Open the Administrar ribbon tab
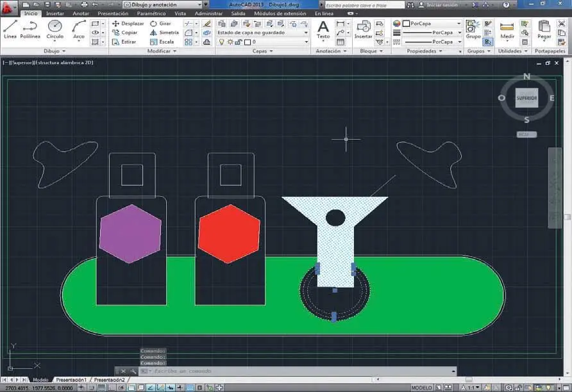The width and height of the screenshot is (572, 392). point(208,13)
